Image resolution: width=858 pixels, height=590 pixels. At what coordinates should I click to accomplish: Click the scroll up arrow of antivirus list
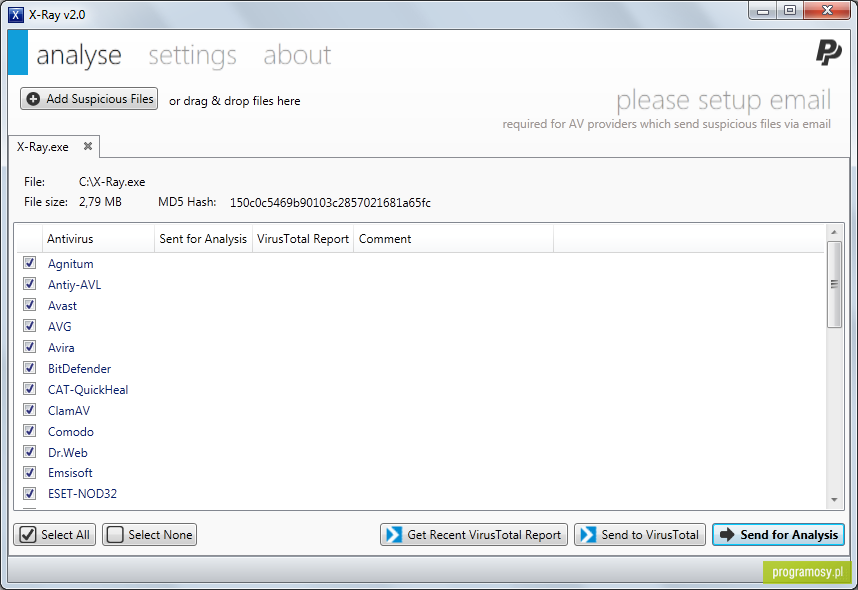click(x=834, y=232)
